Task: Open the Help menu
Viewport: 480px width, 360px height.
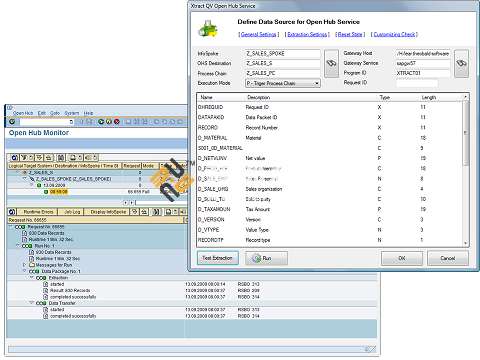Action: pyautogui.click(x=88, y=113)
